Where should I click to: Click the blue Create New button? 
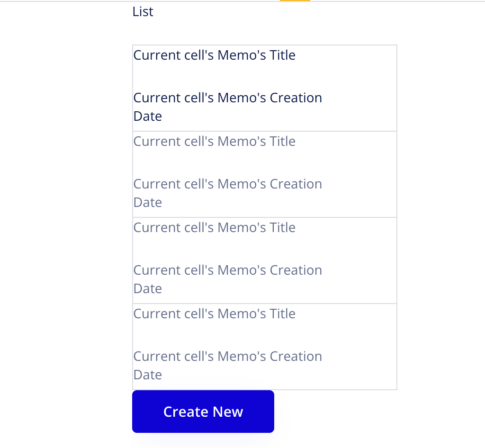[x=203, y=412]
